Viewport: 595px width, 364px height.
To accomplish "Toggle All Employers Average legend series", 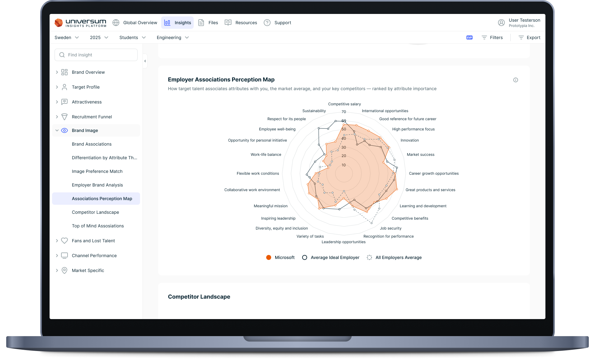I will point(394,257).
